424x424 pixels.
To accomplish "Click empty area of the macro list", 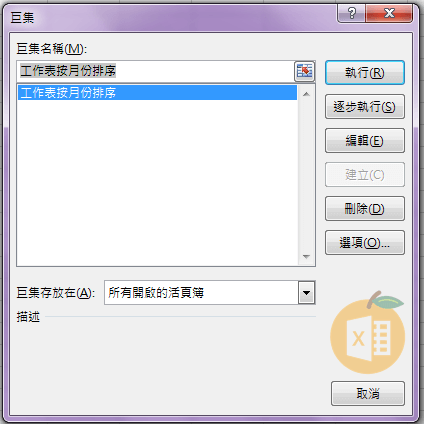I will pos(157,183).
